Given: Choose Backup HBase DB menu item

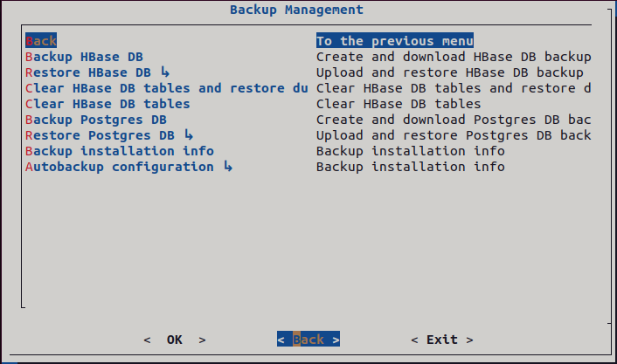Looking at the screenshot, I should point(84,57).
